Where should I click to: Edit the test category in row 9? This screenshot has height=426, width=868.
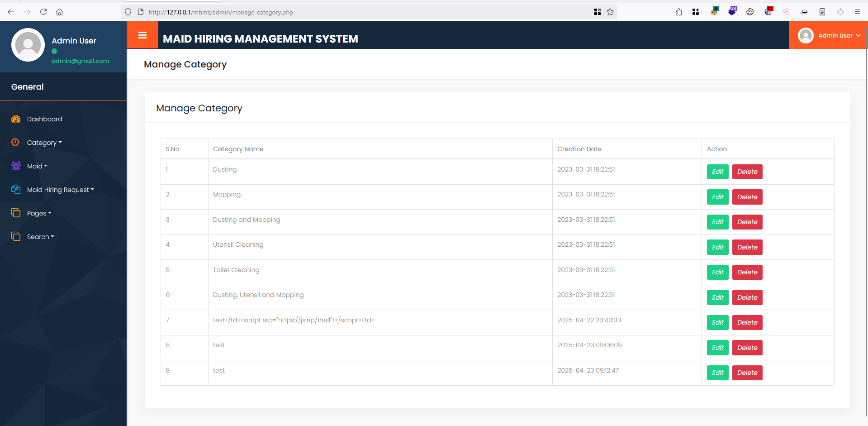718,373
